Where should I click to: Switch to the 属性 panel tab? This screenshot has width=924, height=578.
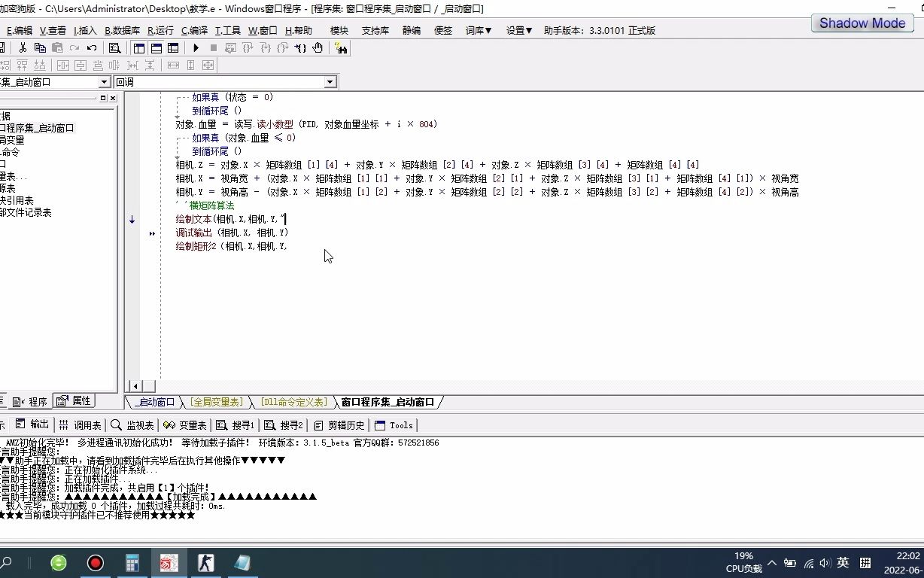coord(74,401)
